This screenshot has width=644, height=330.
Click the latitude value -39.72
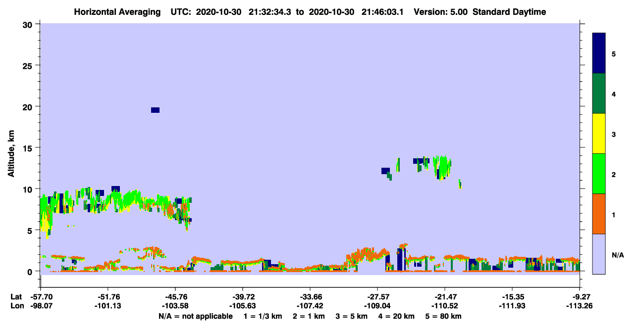(x=243, y=297)
